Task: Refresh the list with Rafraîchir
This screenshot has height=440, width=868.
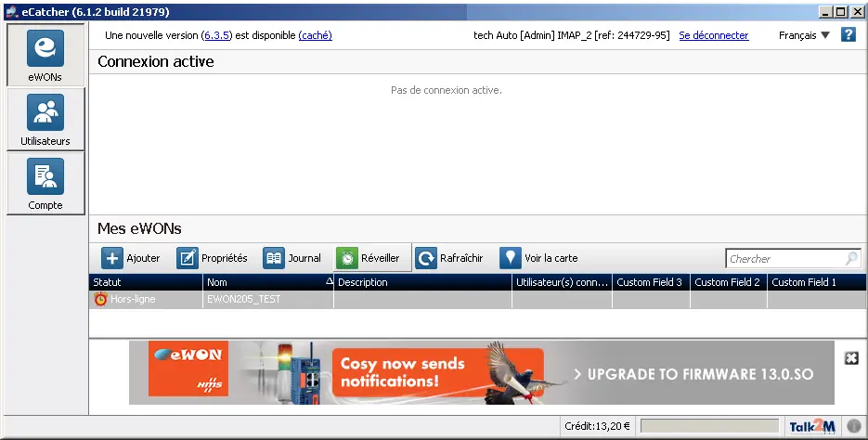Action: click(x=449, y=258)
